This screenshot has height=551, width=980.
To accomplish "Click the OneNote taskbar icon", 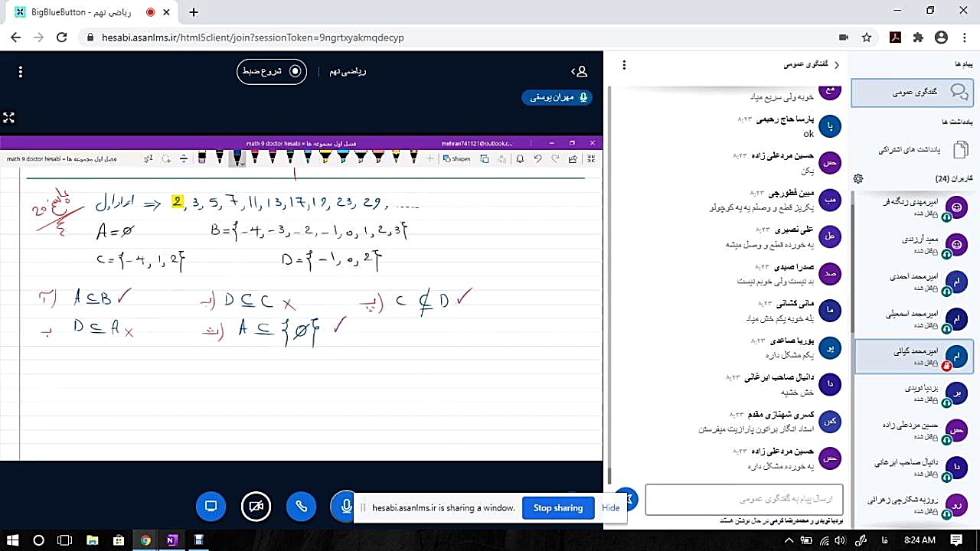I will point(171,540).
